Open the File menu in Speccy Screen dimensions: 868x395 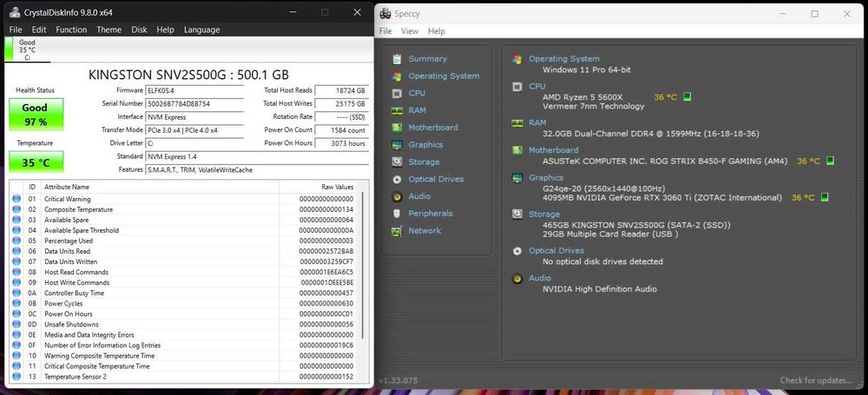tap(385, 31)
